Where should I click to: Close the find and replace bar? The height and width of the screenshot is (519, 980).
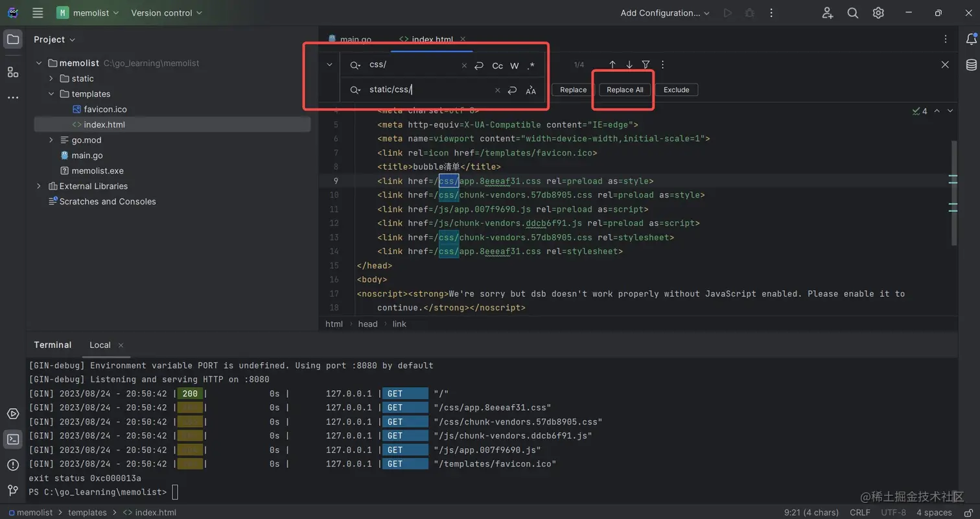[945, 65]
